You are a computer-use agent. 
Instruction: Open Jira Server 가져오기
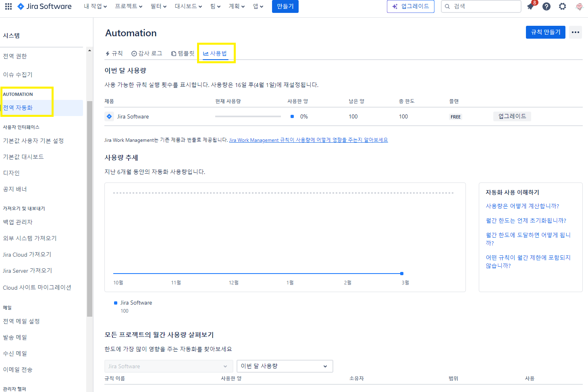(27, 270)
